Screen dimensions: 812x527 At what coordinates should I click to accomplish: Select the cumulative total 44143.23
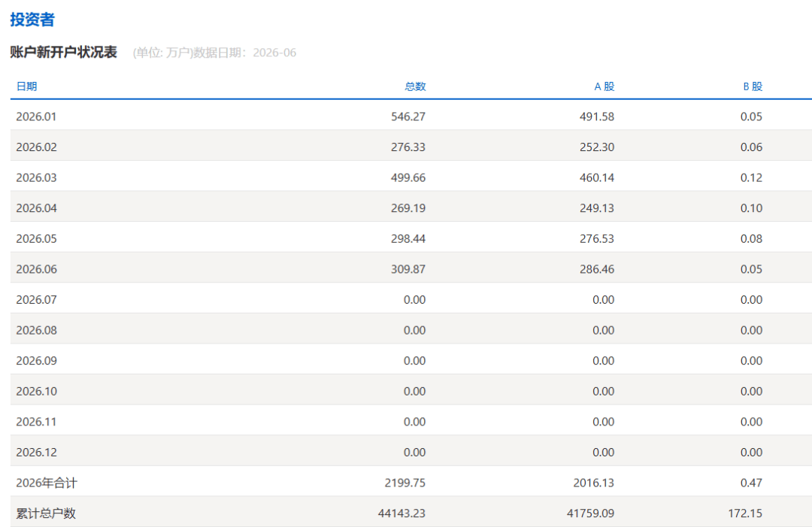pos(401,513)
